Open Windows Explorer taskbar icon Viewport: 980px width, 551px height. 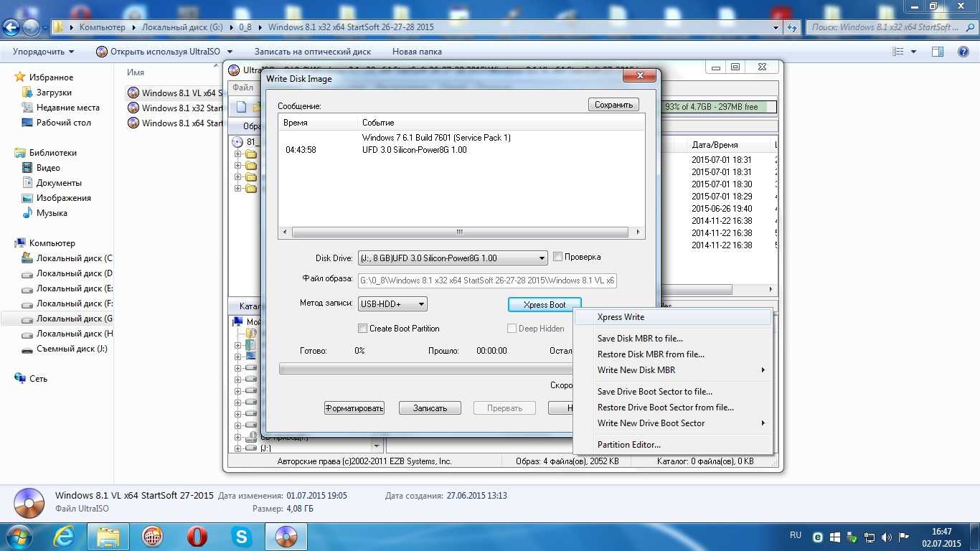108,537
